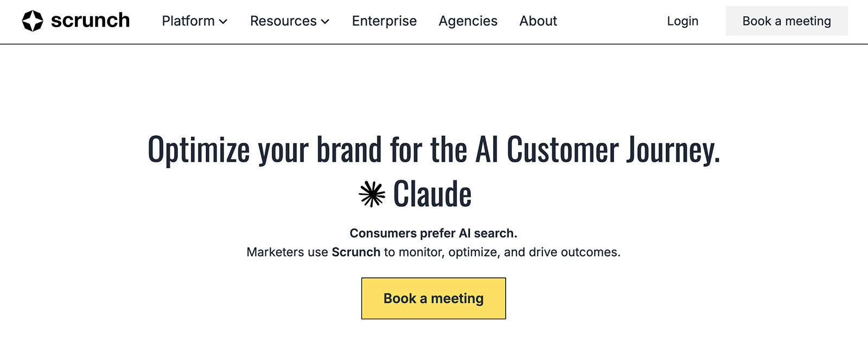The height and width of the screenshot is (355, 868).
Task: Click the word Journey in the headline
Action: (673, 150)
